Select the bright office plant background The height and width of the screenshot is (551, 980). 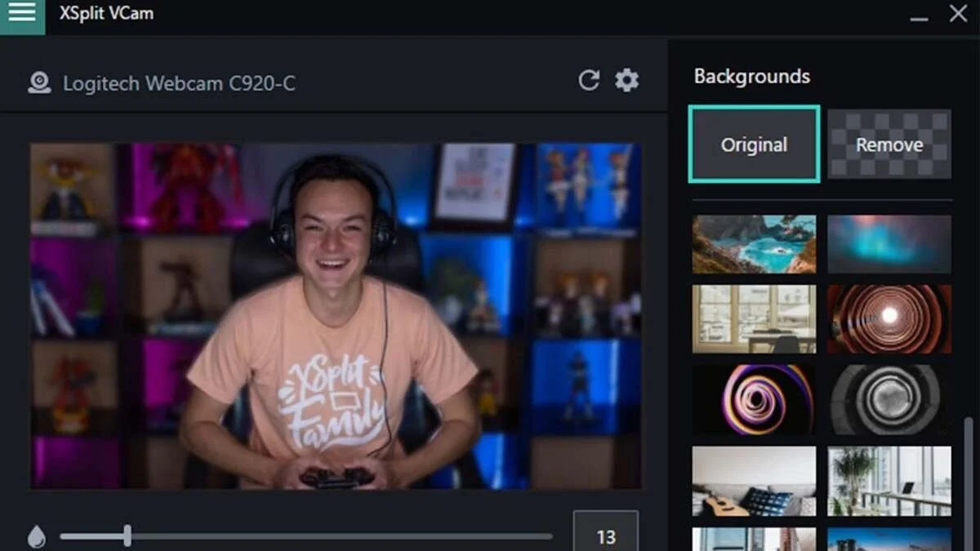pyautogui.click(x=889, y=481)
